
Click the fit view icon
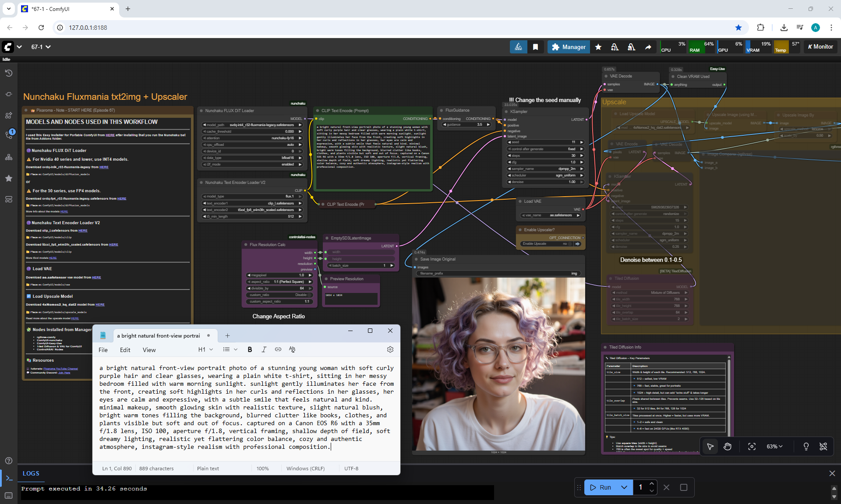click(x=752, y=446)
